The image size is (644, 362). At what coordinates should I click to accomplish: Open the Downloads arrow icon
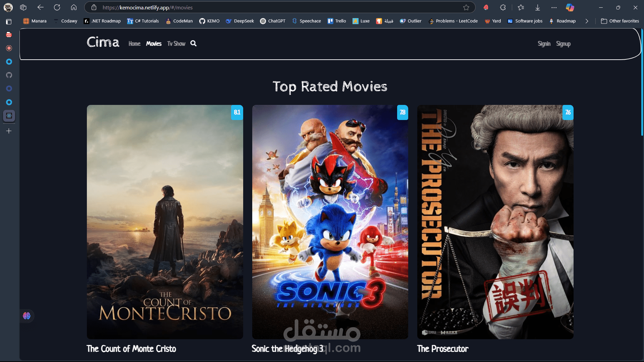pyautogui.click(x=537, y=7)
